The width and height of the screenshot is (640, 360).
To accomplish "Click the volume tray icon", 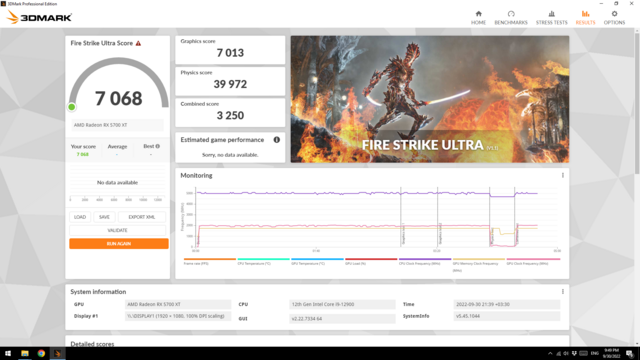I will 566,353.
